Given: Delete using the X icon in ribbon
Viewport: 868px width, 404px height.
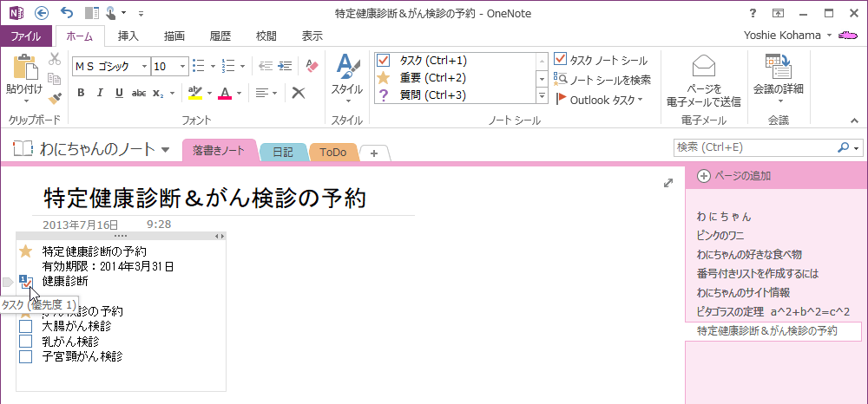Looking at the screenshot, I should click(299, 93).
